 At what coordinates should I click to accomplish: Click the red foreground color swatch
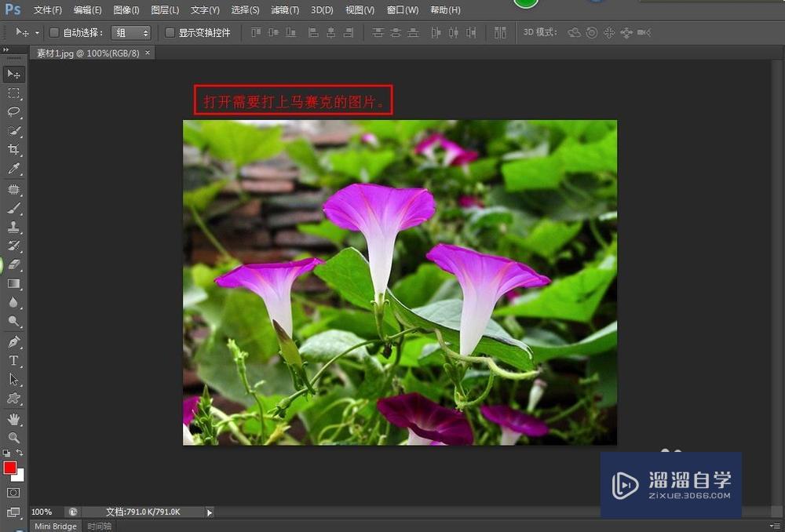(x=10, y=468)
